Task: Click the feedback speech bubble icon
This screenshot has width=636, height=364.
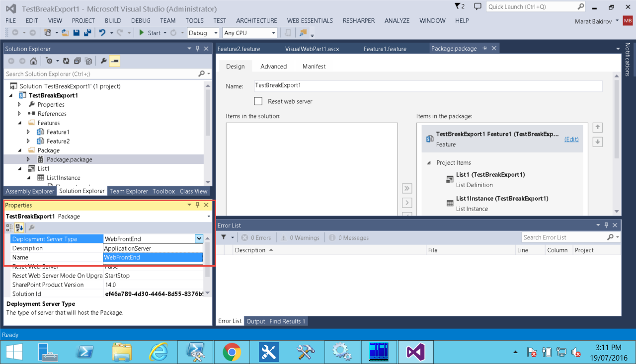Action: coord(477,6)
